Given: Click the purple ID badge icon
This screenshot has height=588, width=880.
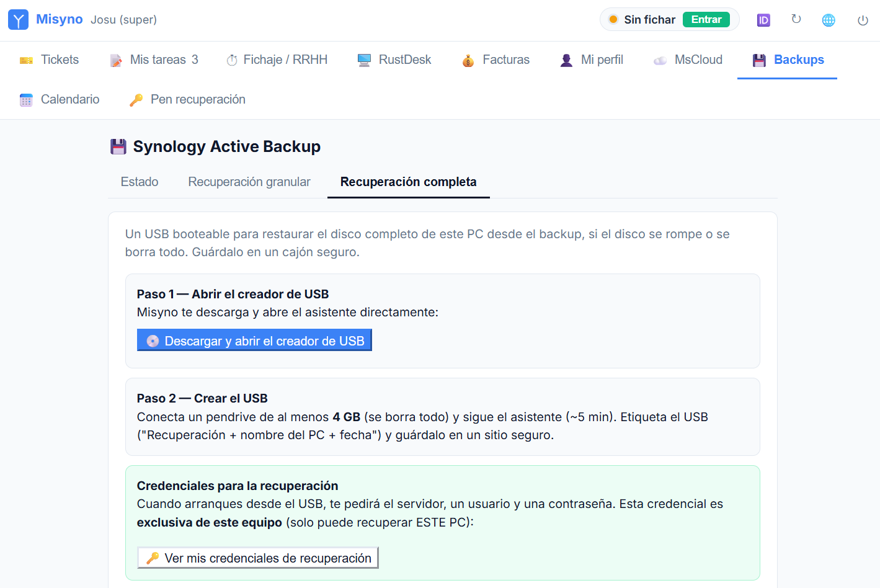Looking at the screenshot, I should pos(763,20).
